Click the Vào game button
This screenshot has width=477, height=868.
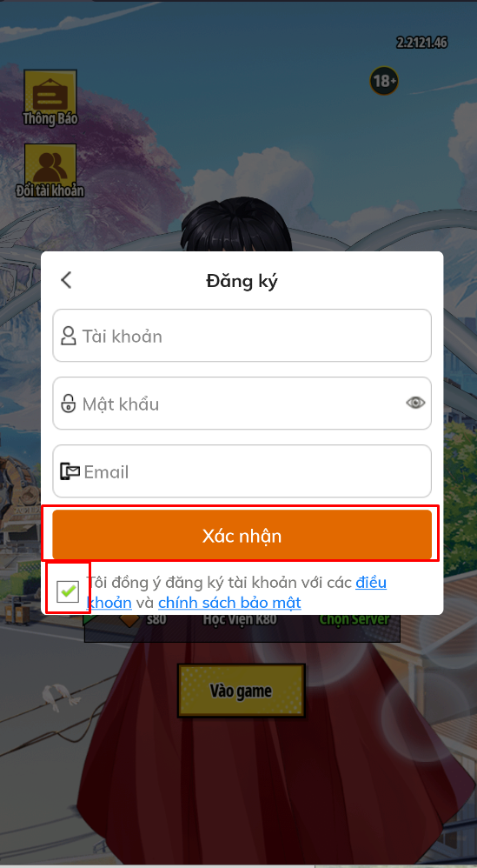coord(241,691)
